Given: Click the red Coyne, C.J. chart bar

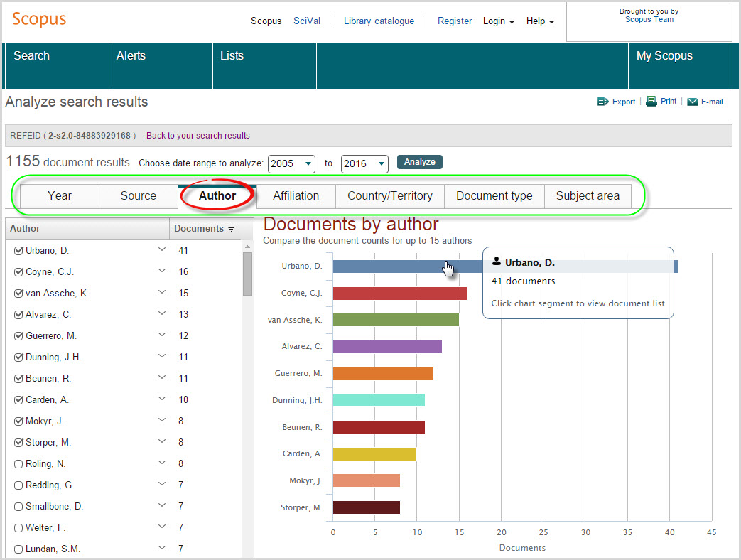Looking at the screenshot, I should (x=400, y=294).
